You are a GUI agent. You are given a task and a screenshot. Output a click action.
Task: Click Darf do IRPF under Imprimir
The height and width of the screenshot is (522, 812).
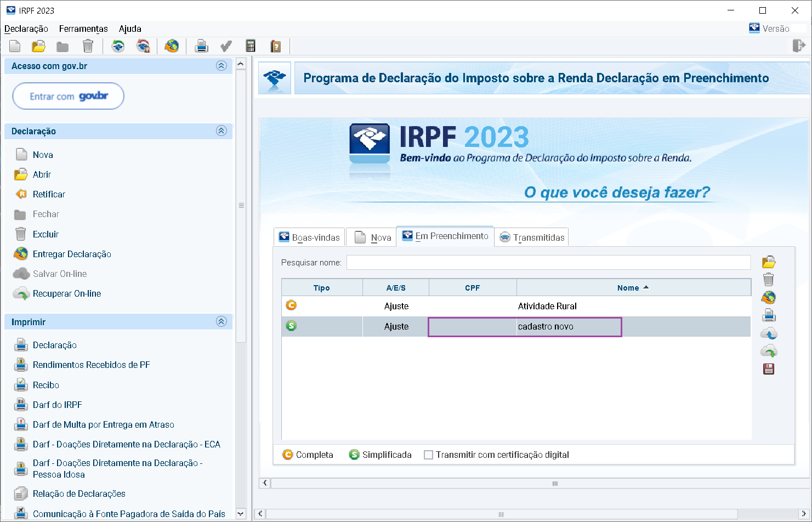(58, 405)
